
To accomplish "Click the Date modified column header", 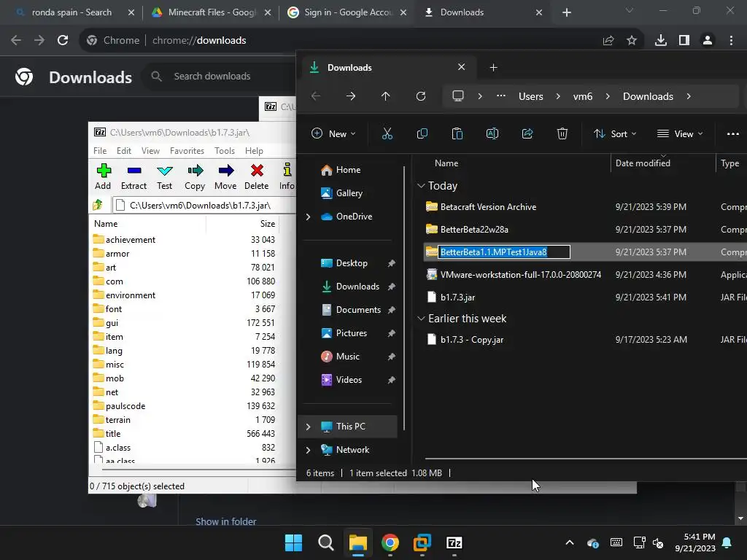I will (x=643, y=163).
